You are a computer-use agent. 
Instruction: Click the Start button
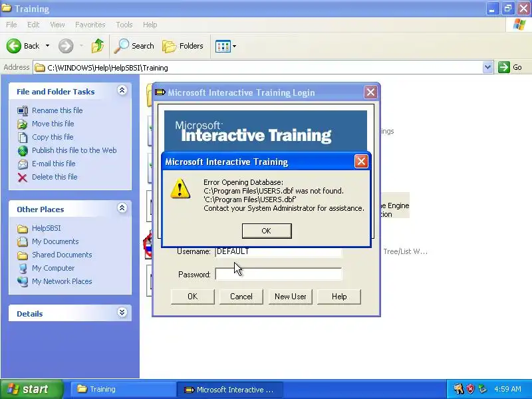31,389
